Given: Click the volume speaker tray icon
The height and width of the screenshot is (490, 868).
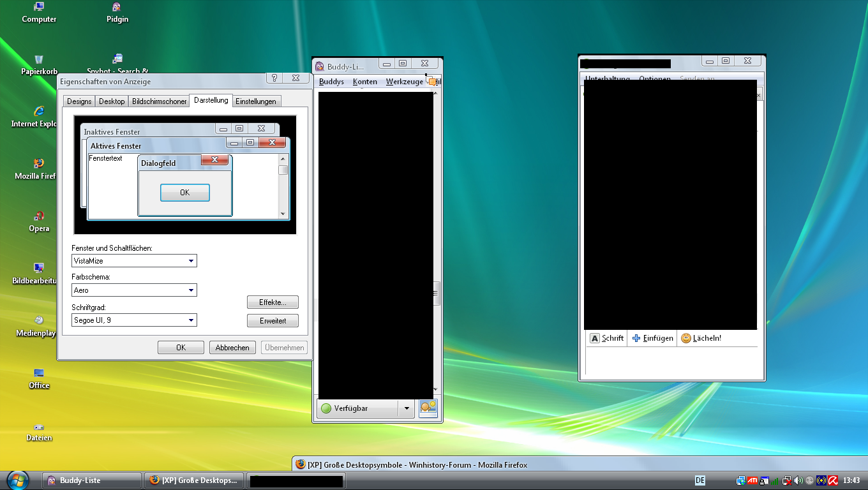Looking at the screenshot, I should (x=798, y=480).
